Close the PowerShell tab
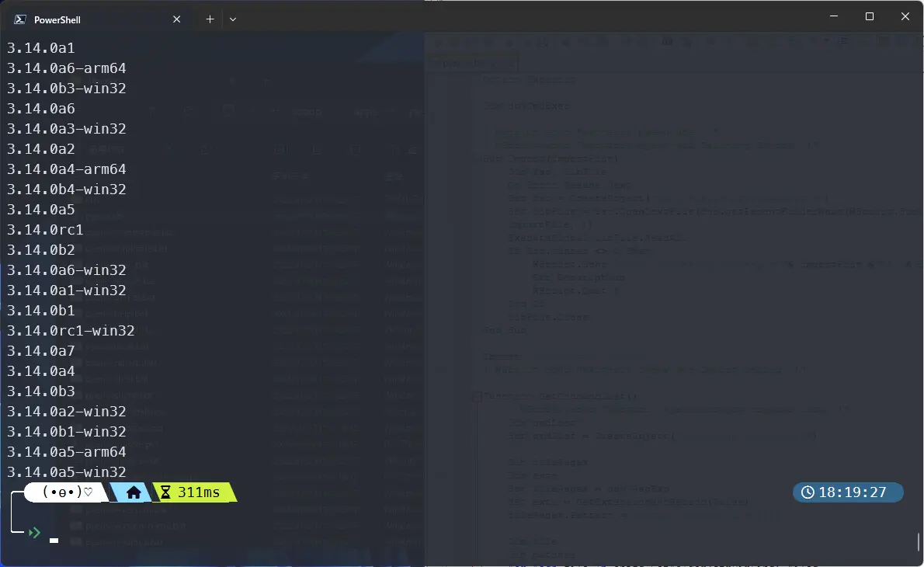The image size is (924, 567). click(x=176, y=19)
